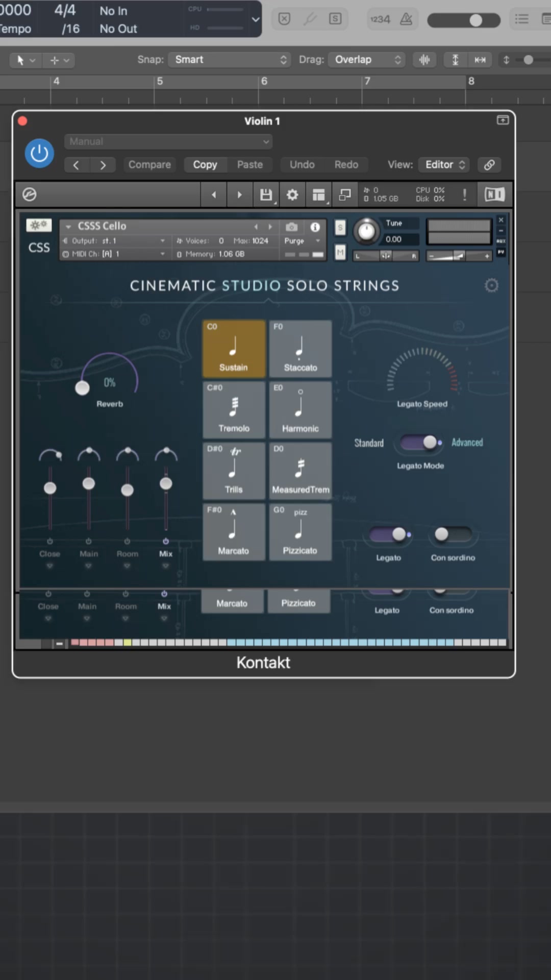551x980 pixels.
Task: Click the waveform zoom icon
Action: click(x=424, y=60)
